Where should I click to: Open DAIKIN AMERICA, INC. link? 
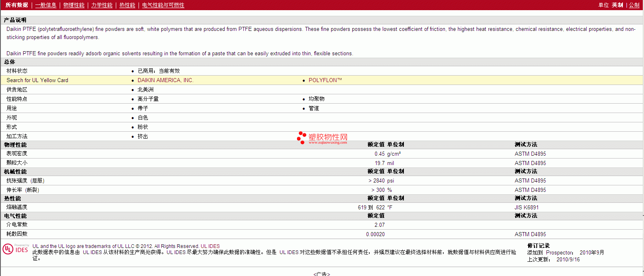(x=165, y=80)
